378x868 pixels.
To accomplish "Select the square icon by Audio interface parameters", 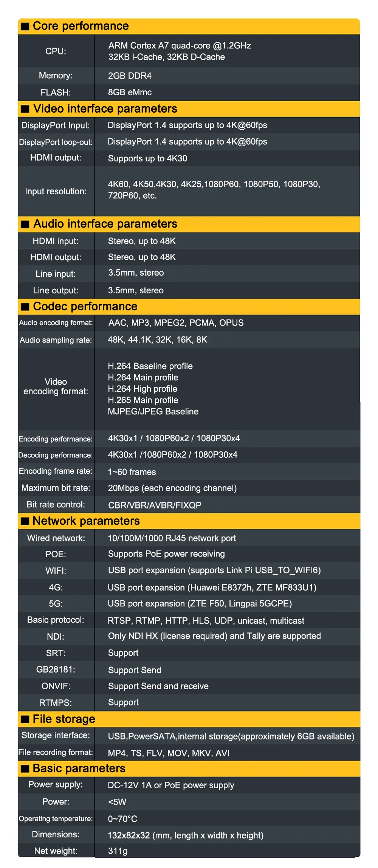I will click(25, 224).
